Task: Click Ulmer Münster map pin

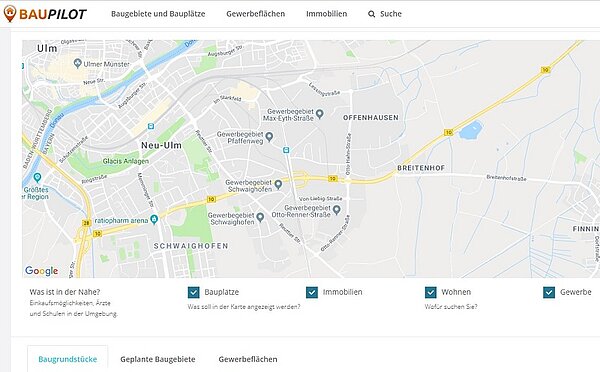Action: pyautogui.click(x=78, y=63)
